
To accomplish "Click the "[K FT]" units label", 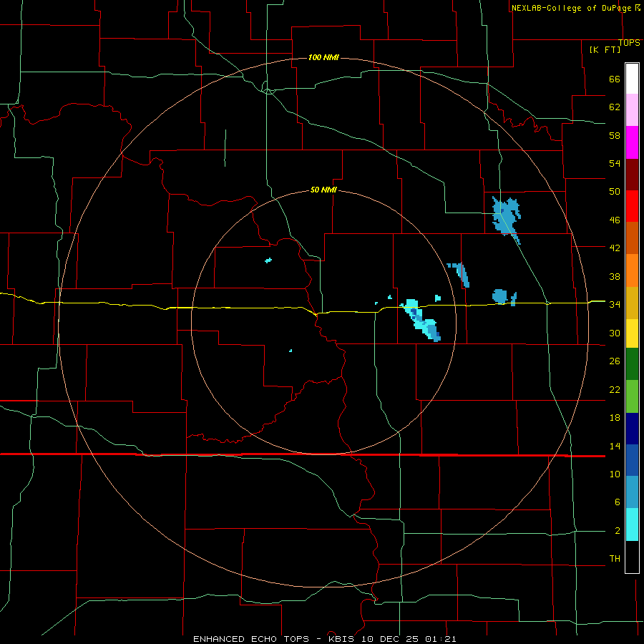I will [x=605, y=49].
